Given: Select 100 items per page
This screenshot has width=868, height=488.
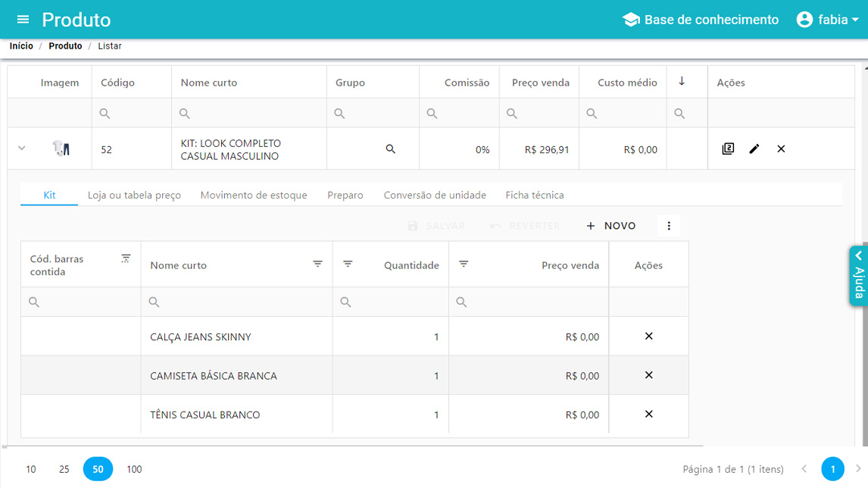Looking at the screenshot, I should [134, 469].
